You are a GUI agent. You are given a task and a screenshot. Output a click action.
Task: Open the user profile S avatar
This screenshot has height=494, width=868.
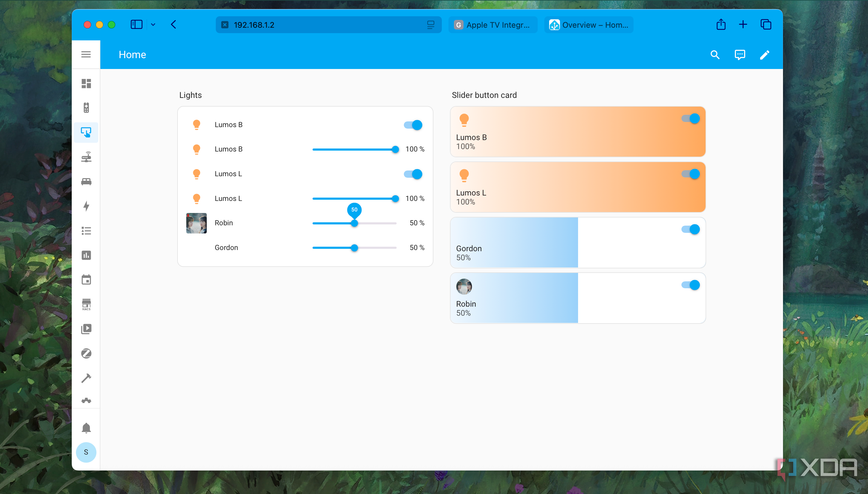(x=86, y=452)
